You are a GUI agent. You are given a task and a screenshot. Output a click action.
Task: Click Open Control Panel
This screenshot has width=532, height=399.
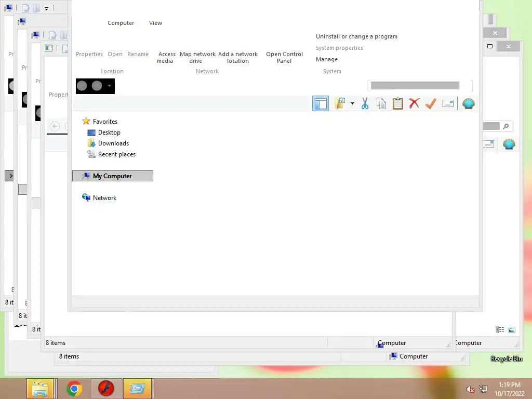(x=284, y=58)
